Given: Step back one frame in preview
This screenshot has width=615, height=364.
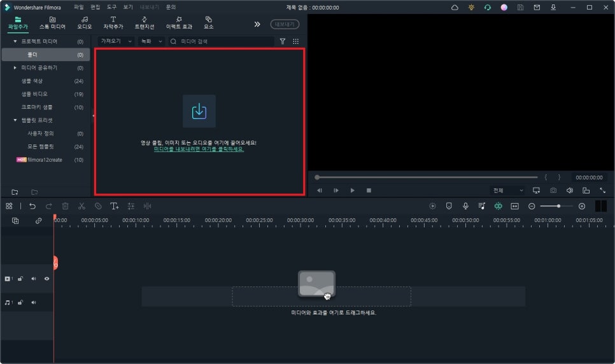Looking at the screenshot, I should click(x=320, y=190).
